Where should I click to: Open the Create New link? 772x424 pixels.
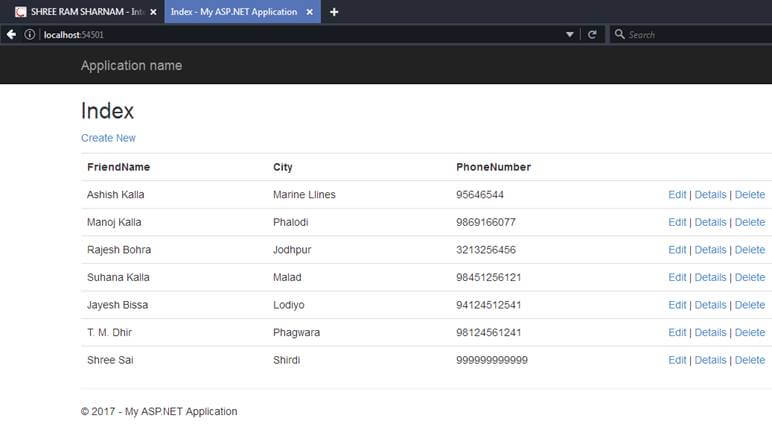tap(108, 138)
